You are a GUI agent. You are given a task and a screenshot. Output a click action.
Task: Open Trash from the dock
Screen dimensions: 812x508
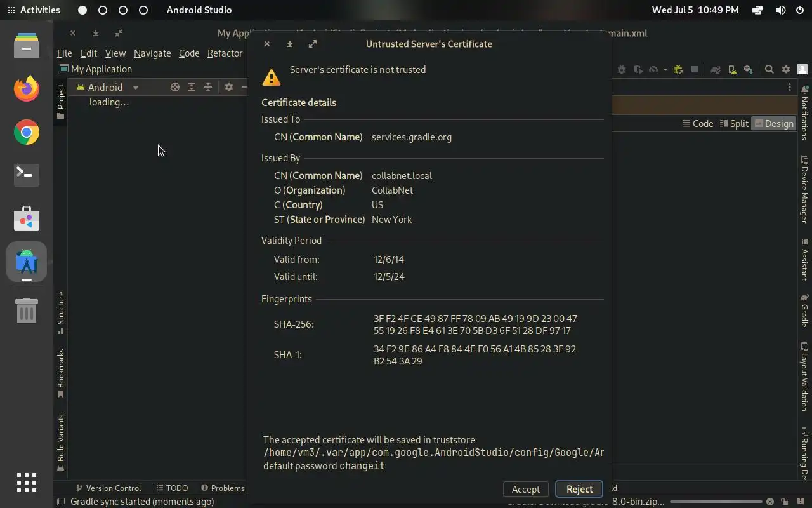point(27,311)
